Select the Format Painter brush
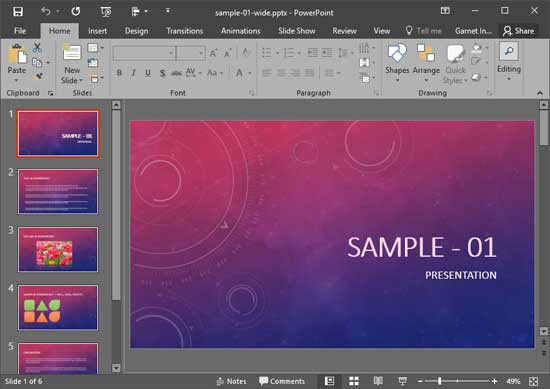 [38, 76]
